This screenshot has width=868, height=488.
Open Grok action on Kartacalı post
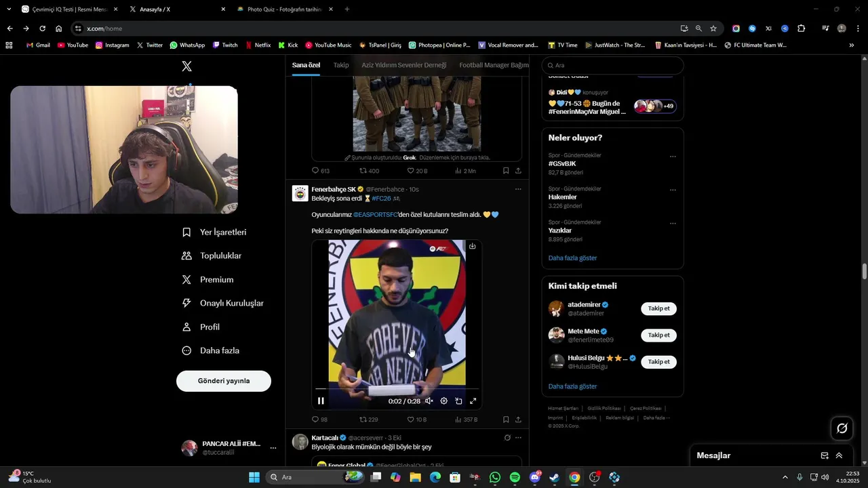point(507,438)
